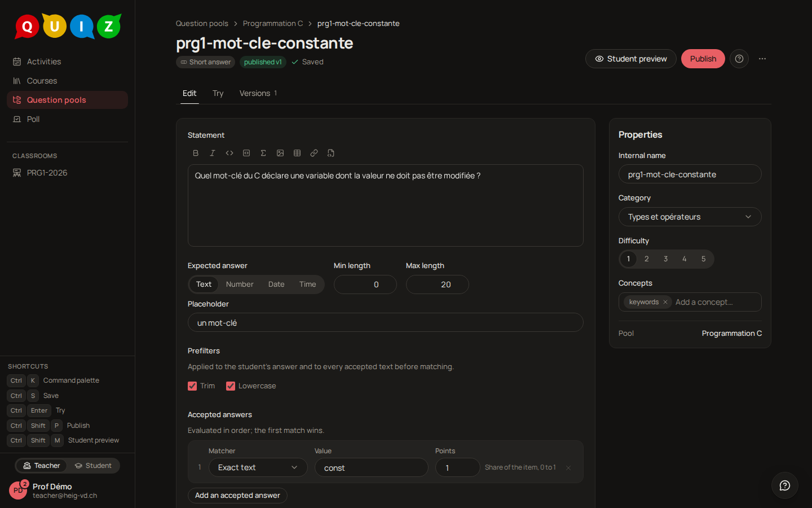Remove the 'keywords' concept tag
The height and width of the screenshot is (508, 812).
pyautogui.click(x=665, y=302)
